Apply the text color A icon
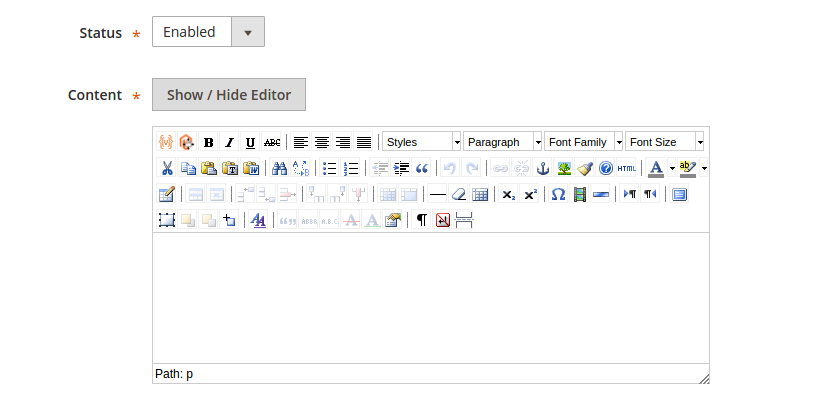830x412 pixels. 656,168
